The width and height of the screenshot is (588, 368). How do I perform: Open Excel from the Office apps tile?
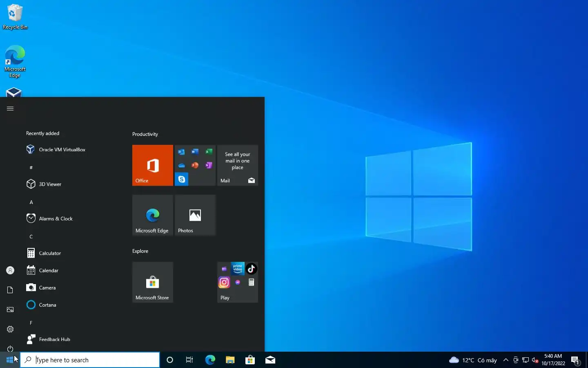[x=209, y=152]
